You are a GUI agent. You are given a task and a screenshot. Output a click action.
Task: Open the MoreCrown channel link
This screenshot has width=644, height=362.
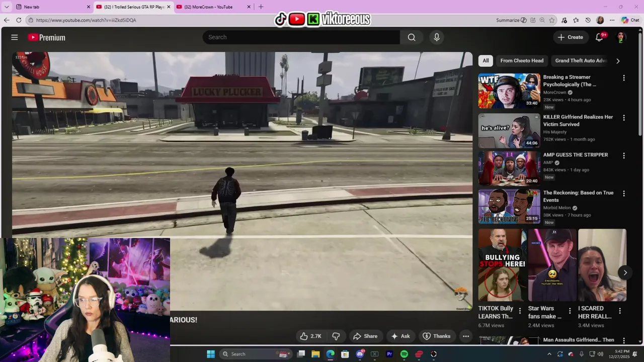tap(554, 93)
